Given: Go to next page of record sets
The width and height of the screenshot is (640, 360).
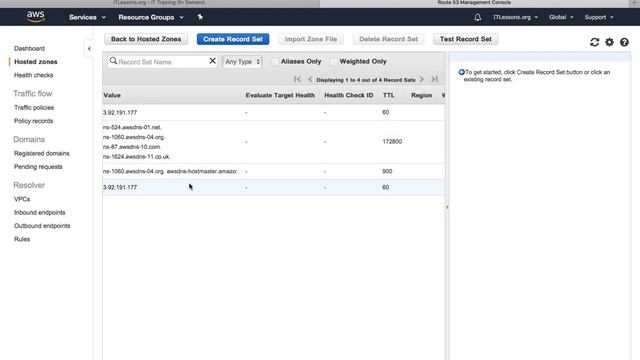Looking at the screenshot, I should click(422, 79).
